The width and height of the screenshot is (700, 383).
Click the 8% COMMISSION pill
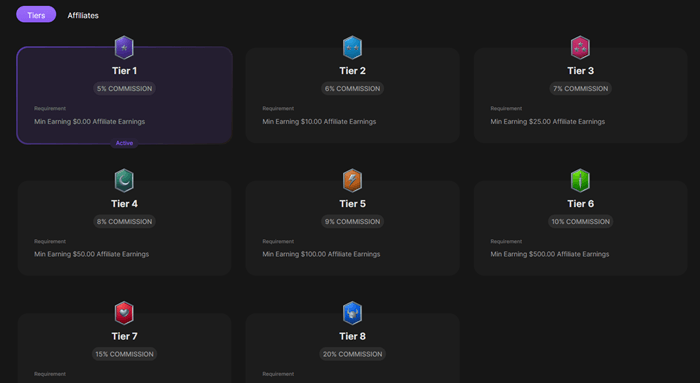pos(124,221)
